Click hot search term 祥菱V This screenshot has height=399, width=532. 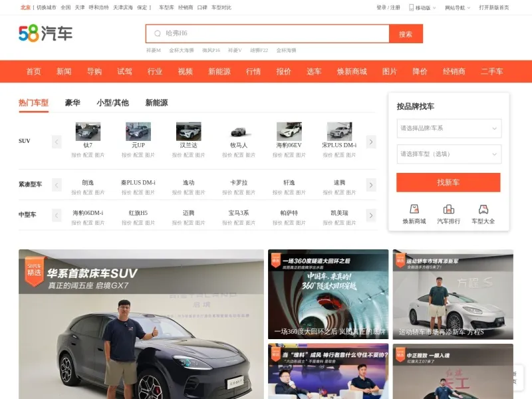(235, 51)
